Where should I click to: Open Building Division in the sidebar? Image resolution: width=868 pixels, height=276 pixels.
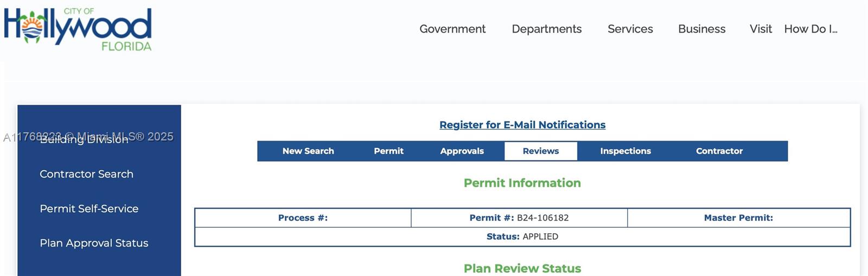pos(84,139)
